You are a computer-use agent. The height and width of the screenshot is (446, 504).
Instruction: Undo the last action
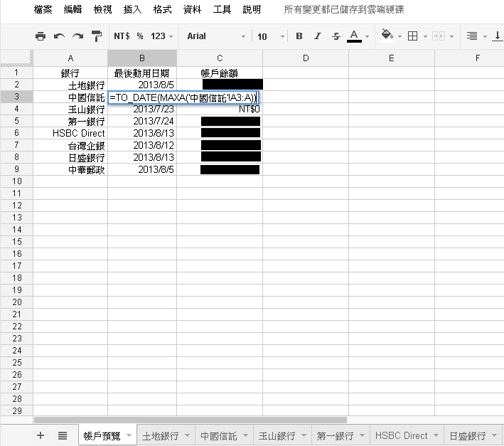pos(59,36)
